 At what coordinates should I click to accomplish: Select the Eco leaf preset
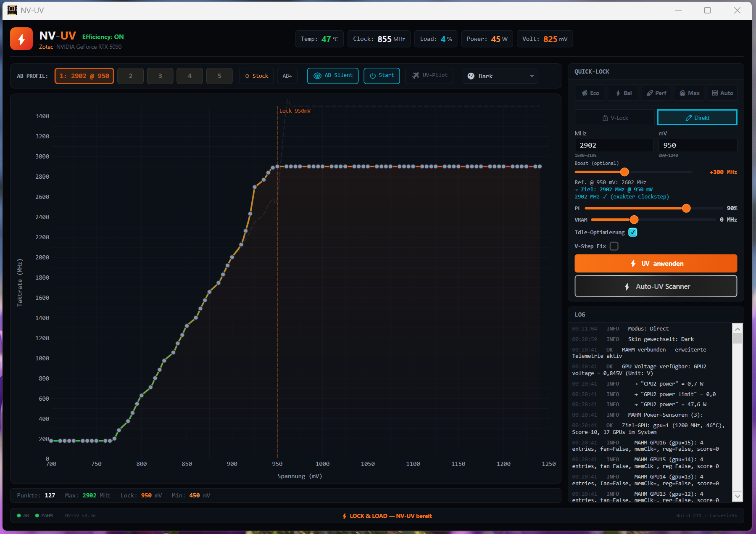click(590, 93)
